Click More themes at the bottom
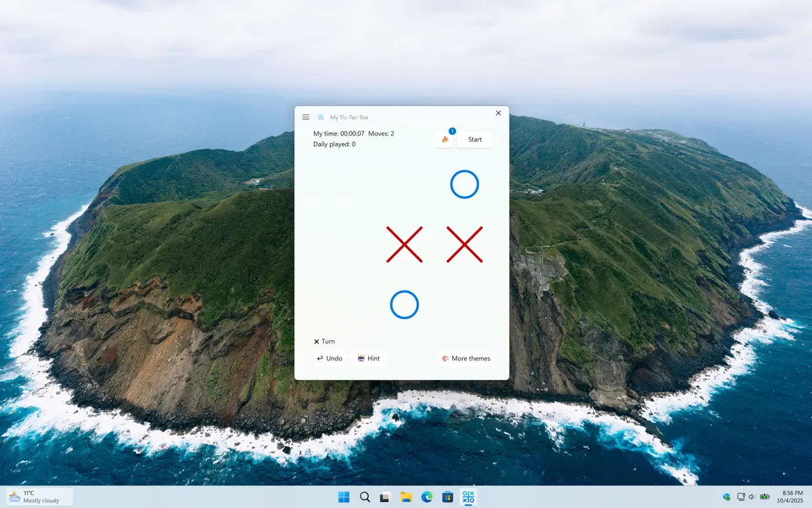Screen dimensions: 812x508 tap(470, 358)
